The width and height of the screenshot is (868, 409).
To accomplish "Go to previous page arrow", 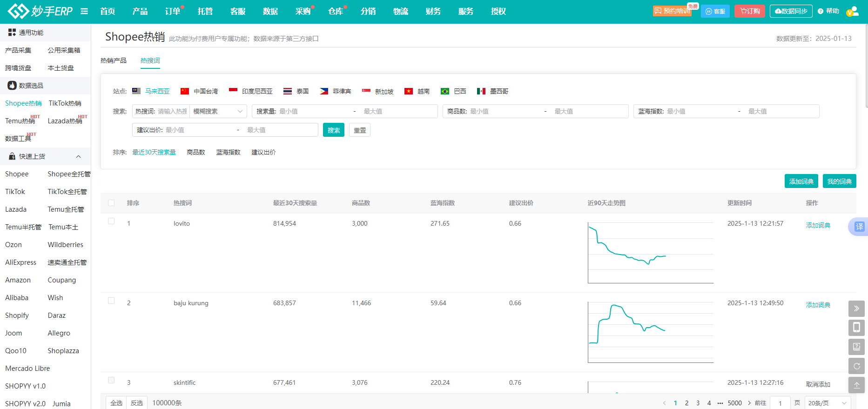I will pos(664,403).
